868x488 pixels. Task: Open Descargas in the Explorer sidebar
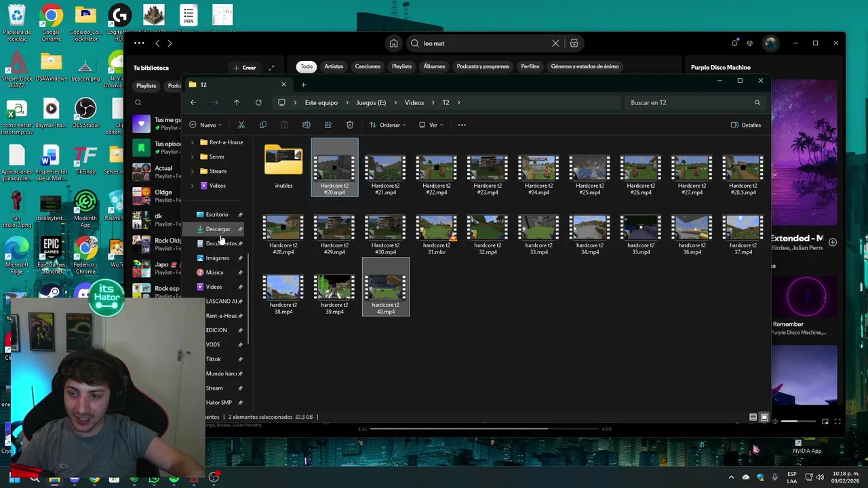click(219, 229)
